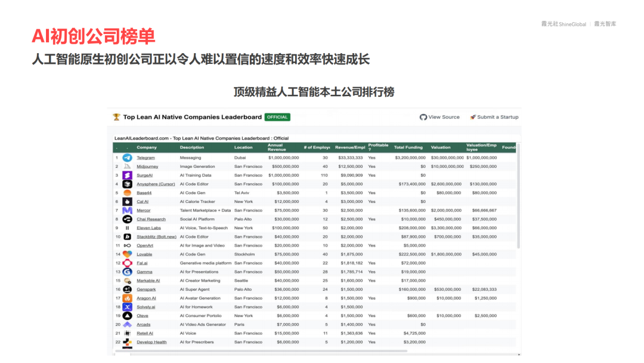
Task: Open the Genspark company link
Action: point(146,290)
